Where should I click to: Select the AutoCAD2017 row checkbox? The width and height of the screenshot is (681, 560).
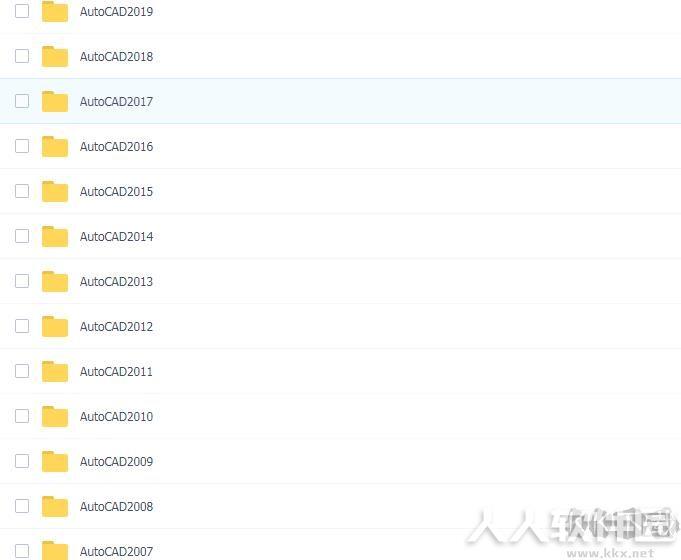click(22, 101)
